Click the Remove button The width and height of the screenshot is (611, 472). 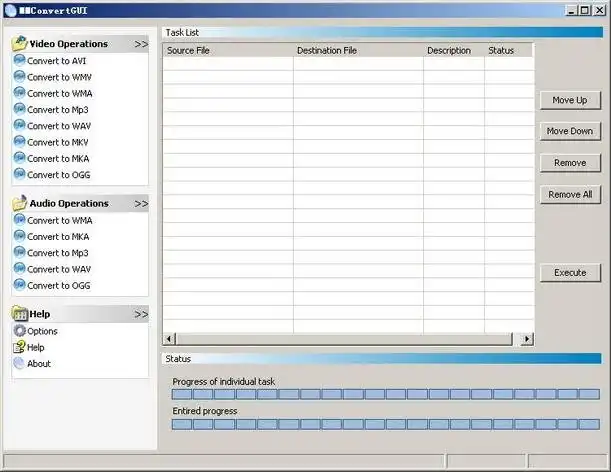pyautogui.click(x=570, y=163)
